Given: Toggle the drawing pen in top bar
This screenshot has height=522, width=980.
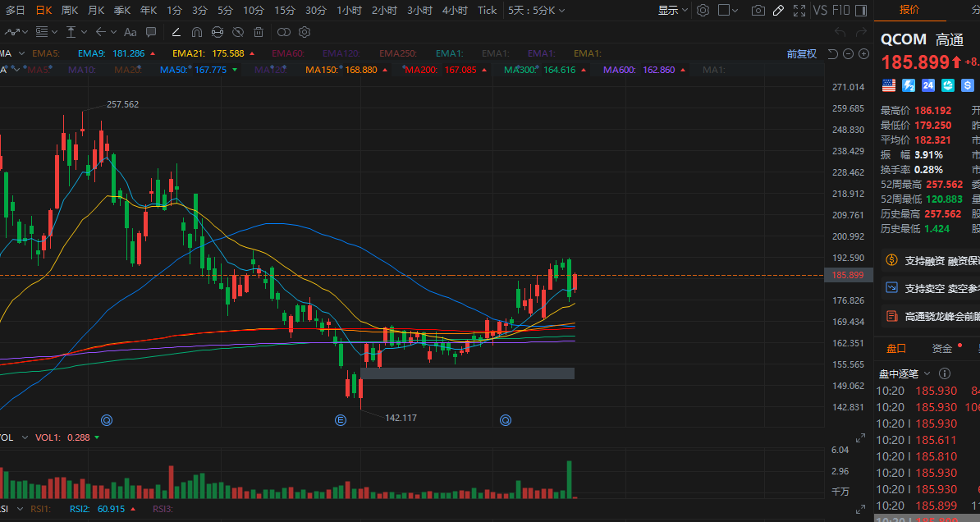Looking at the screenshot, I should [778, 10].
